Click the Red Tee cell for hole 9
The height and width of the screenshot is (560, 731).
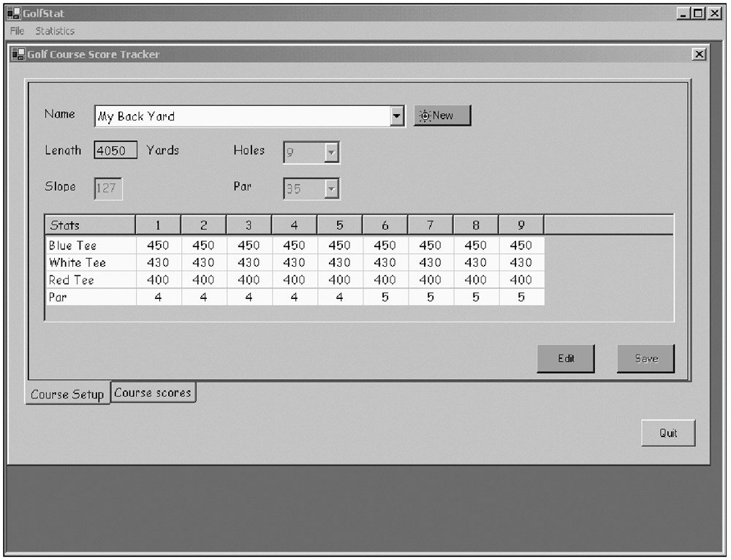[520, 280]
